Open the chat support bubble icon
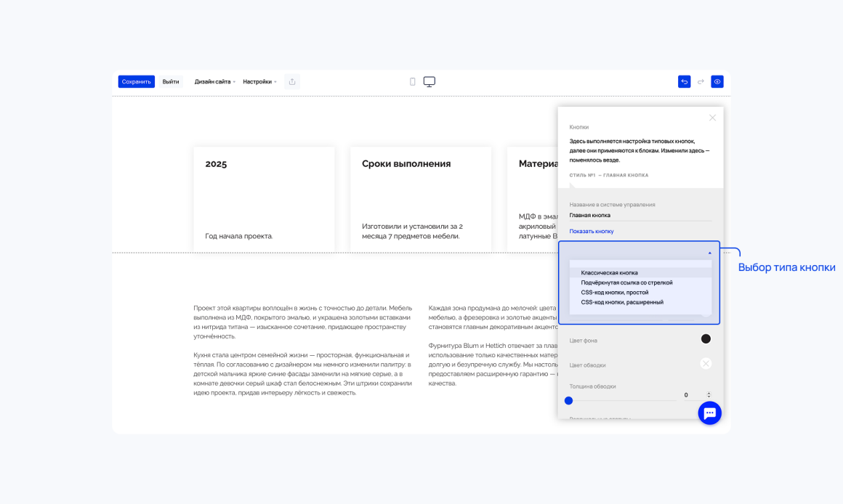 click(x=710, y=412)
